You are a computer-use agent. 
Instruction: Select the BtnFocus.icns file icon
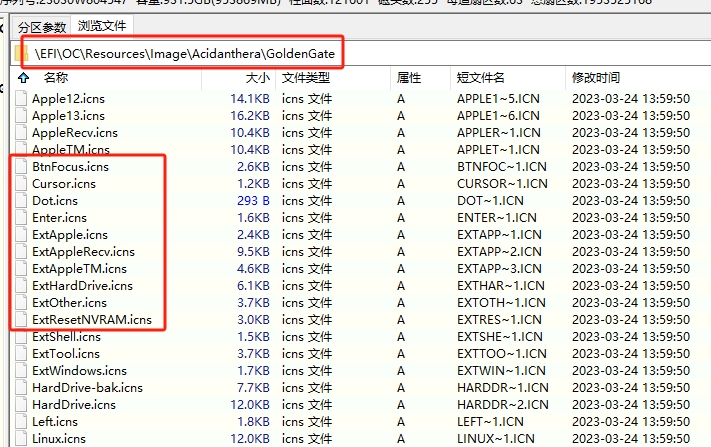tap(22, 166)
